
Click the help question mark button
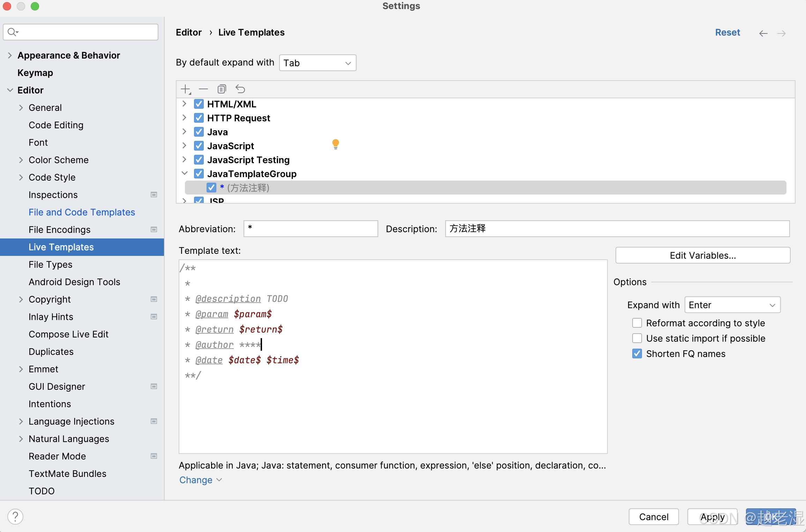tap(15, 516)
